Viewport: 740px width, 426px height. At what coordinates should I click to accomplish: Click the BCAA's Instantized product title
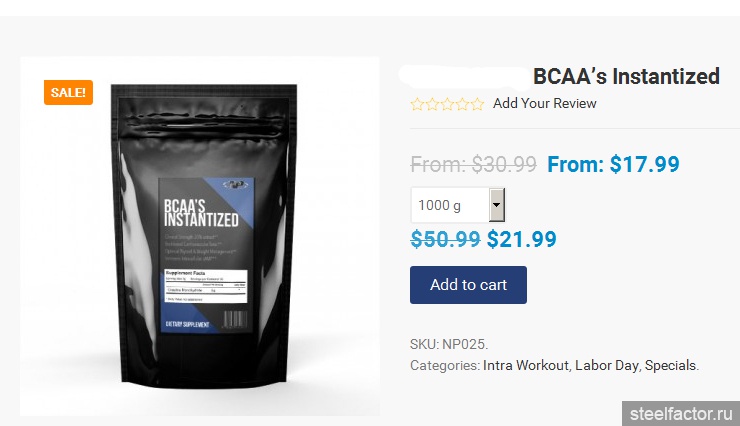pyautogui.click(x=626, y=76)
